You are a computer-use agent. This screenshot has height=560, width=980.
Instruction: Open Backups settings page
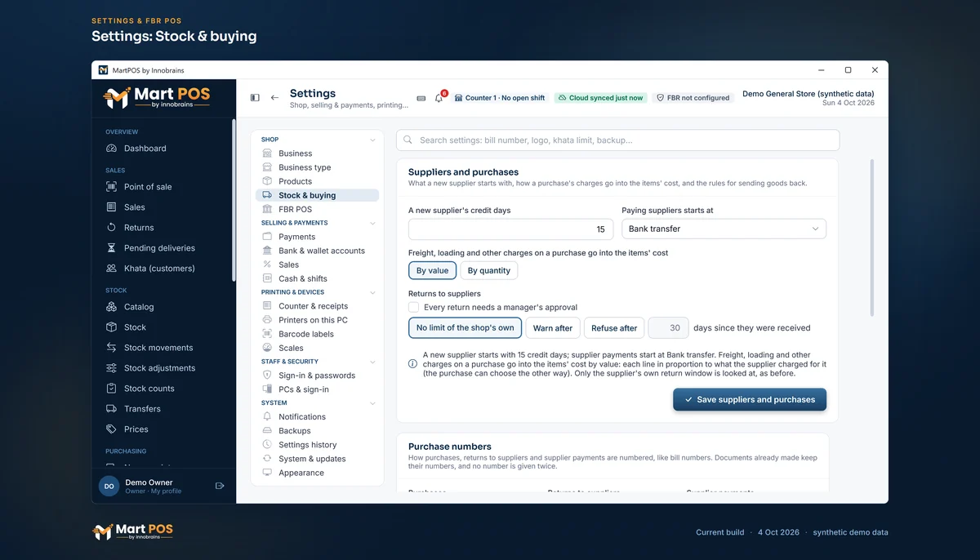click(317, 431)
